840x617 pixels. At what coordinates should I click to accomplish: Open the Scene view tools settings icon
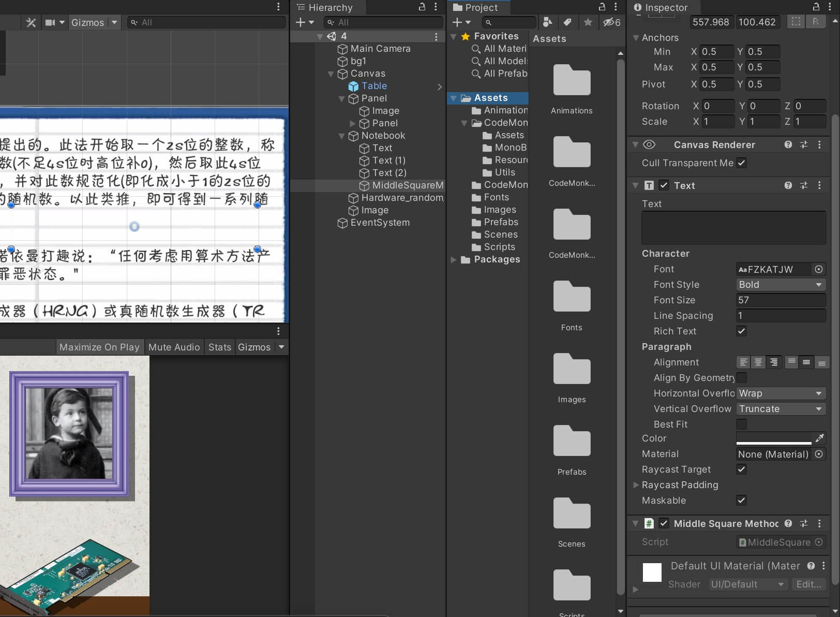(x=31, y=22)
